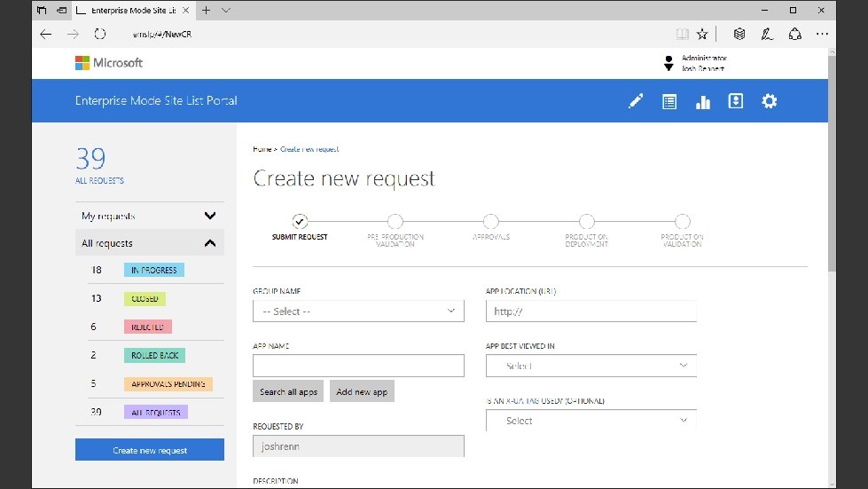The image size is (868, 489).
Task: Click the Search all apps button
Action: [288, 391]
